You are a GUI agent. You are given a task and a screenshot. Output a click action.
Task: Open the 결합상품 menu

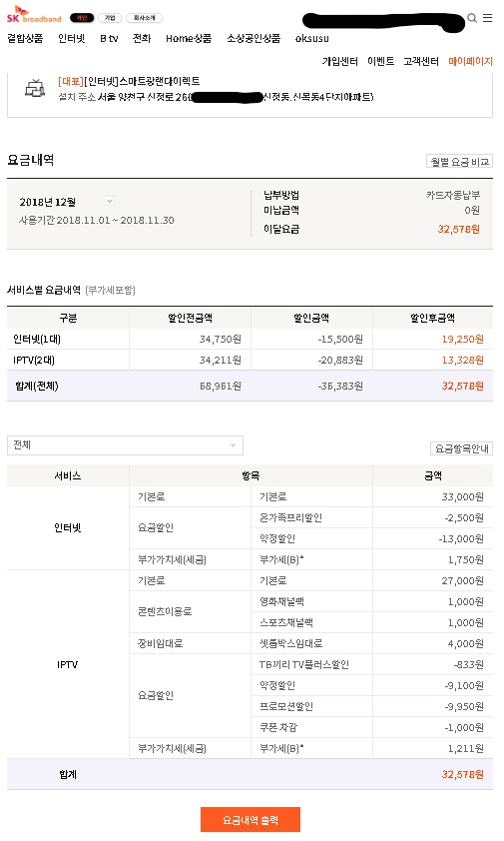(25, 38)
